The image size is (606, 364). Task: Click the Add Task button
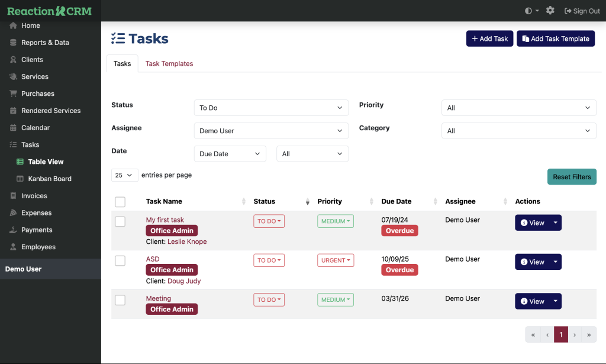pos(489,38)
